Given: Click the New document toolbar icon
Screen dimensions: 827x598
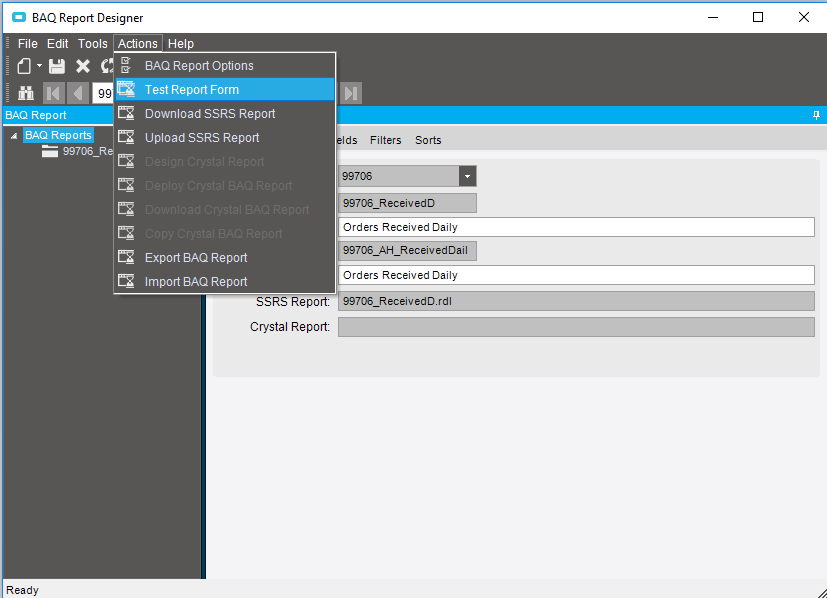Looking at the screenshot, I should pyautogui.click(x=24, y=66).
